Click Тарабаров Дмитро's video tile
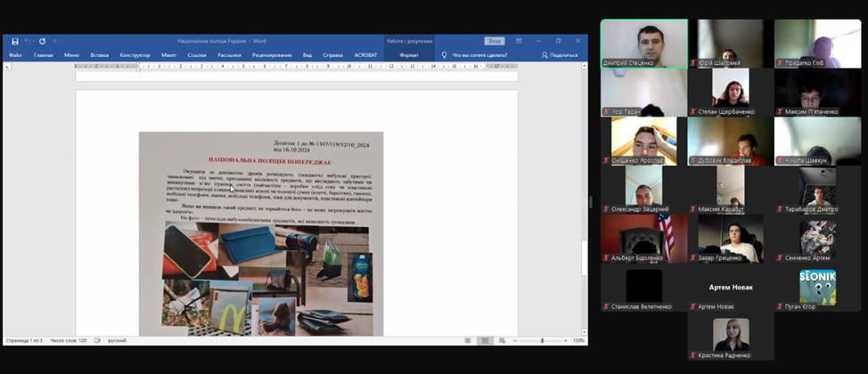Screen dimensions: 868x374 click(817, 190)
